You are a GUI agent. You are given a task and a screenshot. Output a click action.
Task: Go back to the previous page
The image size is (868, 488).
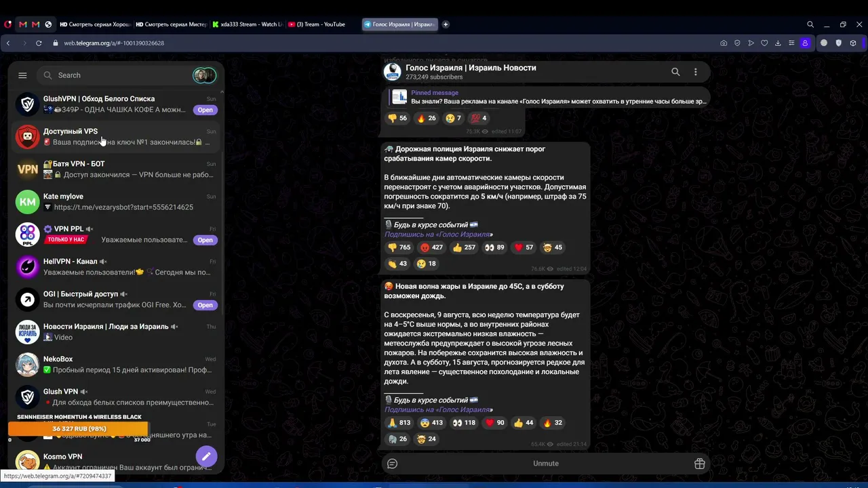pos(8,43)
